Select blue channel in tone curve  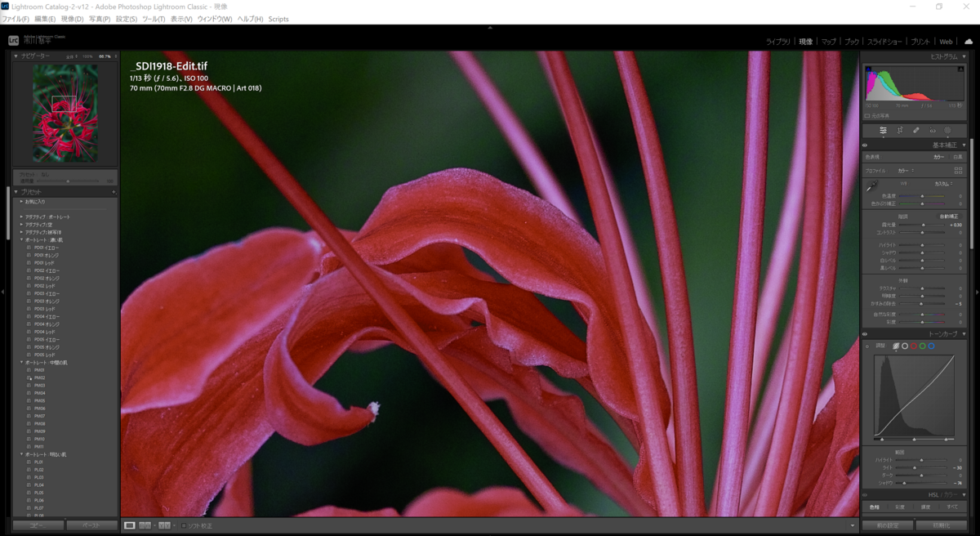931,346
